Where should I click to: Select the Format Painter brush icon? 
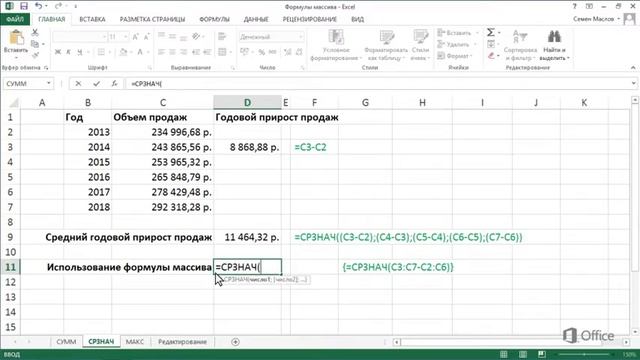tap(35, 55)
